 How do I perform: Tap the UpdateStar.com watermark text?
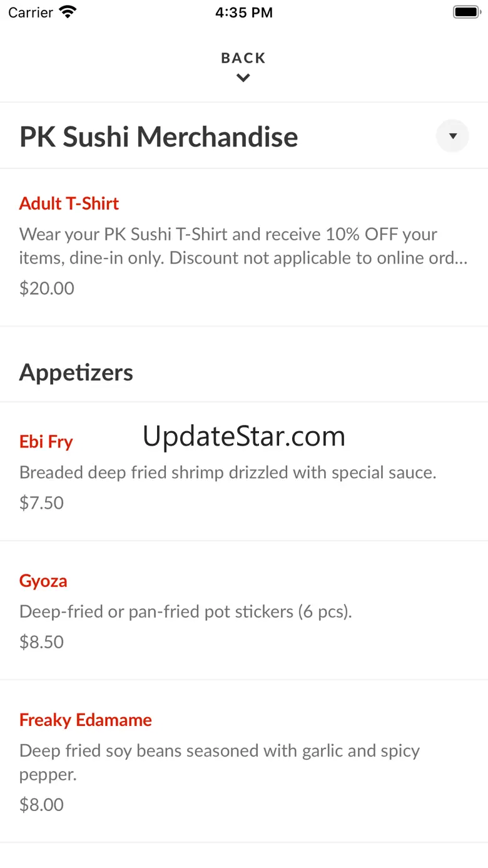[244, 436]
